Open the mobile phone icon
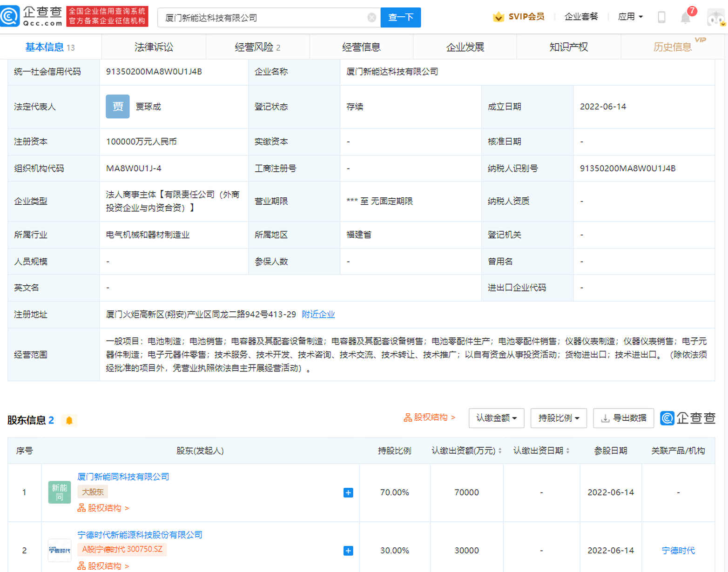The height and width of the screenshot is (572, 728). tap(661, 17)
